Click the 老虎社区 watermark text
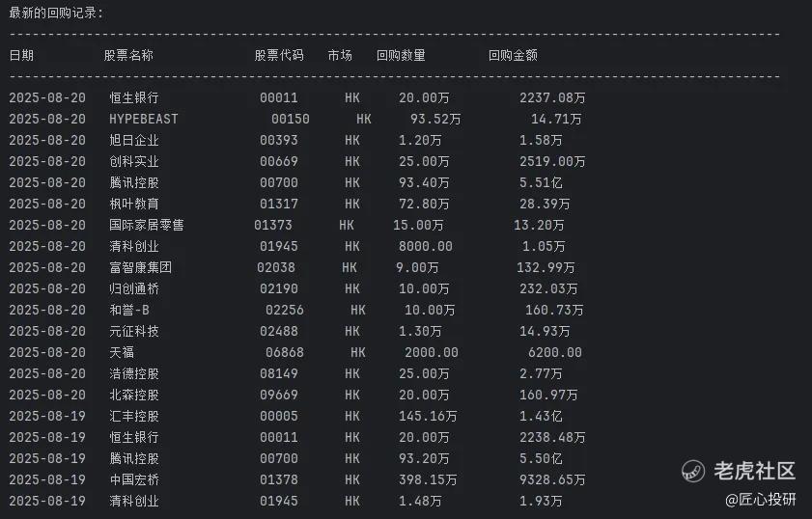 point(754,471)
